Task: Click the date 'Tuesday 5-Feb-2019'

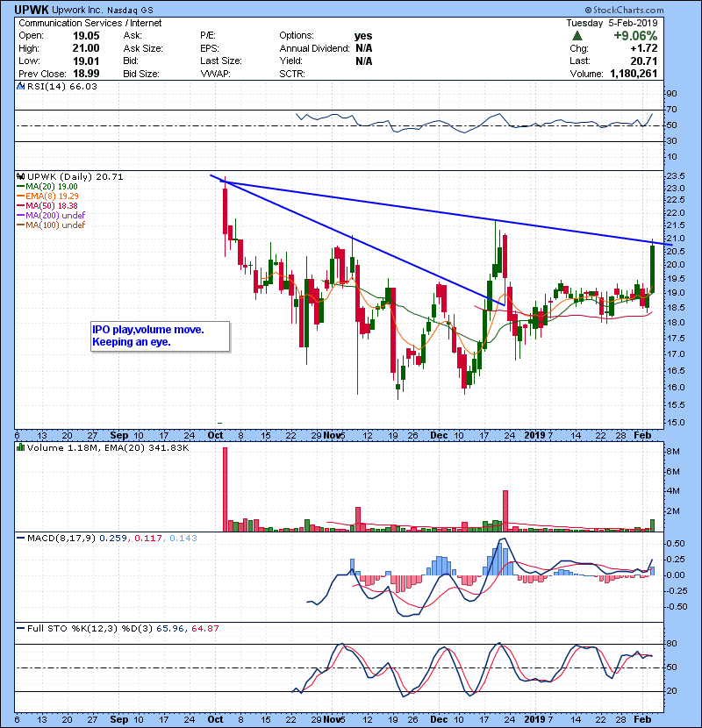Action: point(612,23)
